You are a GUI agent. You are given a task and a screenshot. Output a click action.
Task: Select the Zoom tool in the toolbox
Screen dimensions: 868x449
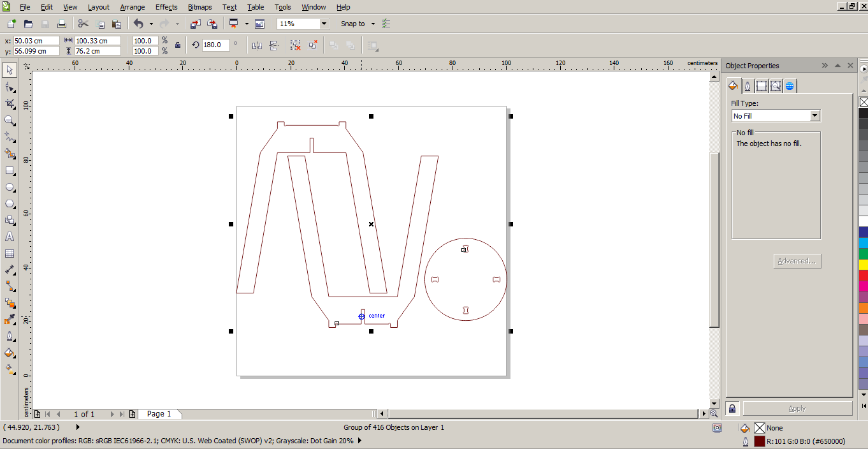tap(10, 121)
